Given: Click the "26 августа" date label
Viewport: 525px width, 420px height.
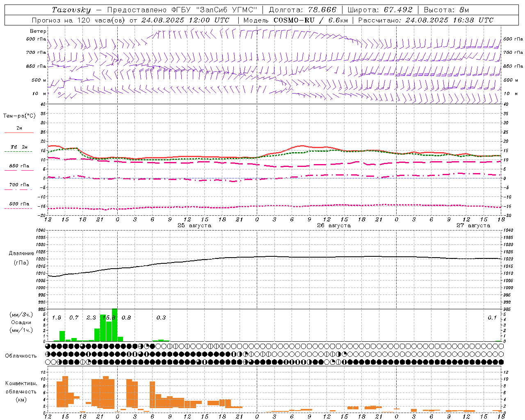Looking at the screenshot, I should (334, 226).
